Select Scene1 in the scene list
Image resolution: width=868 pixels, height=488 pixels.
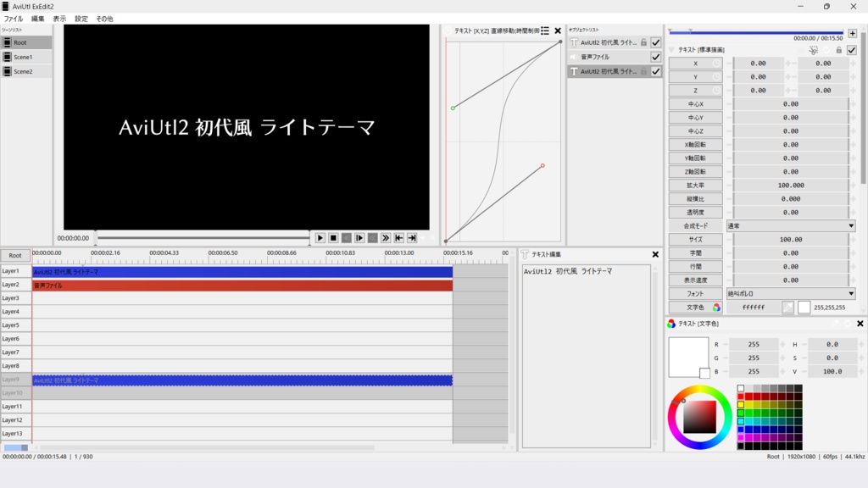point(26,57)
